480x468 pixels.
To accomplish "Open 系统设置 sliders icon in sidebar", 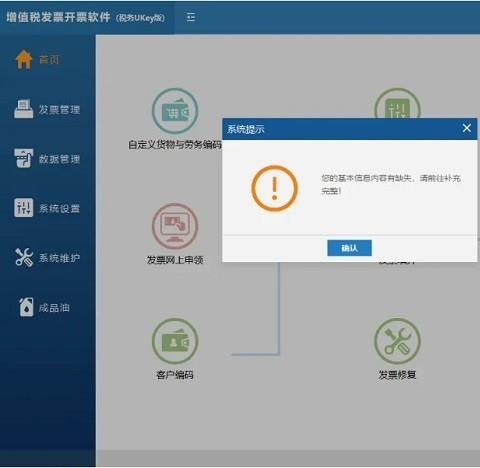I will (23, 208).
